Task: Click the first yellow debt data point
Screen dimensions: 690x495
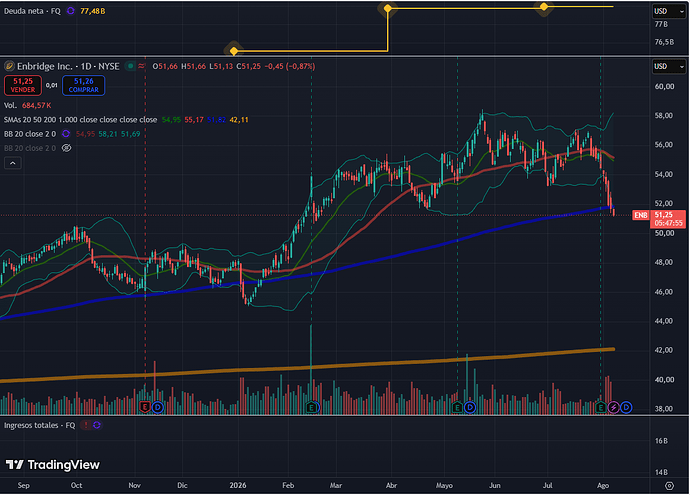Action: pyautogui.click(x=234, y=51)
